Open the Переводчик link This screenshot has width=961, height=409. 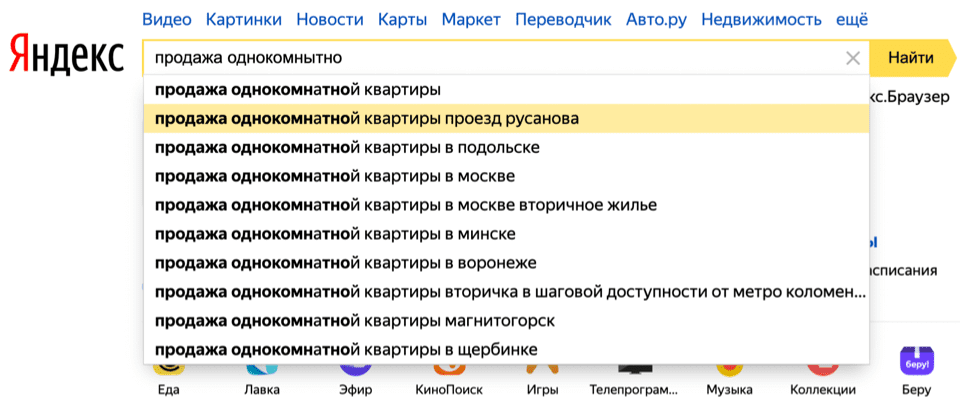[563, 20]
